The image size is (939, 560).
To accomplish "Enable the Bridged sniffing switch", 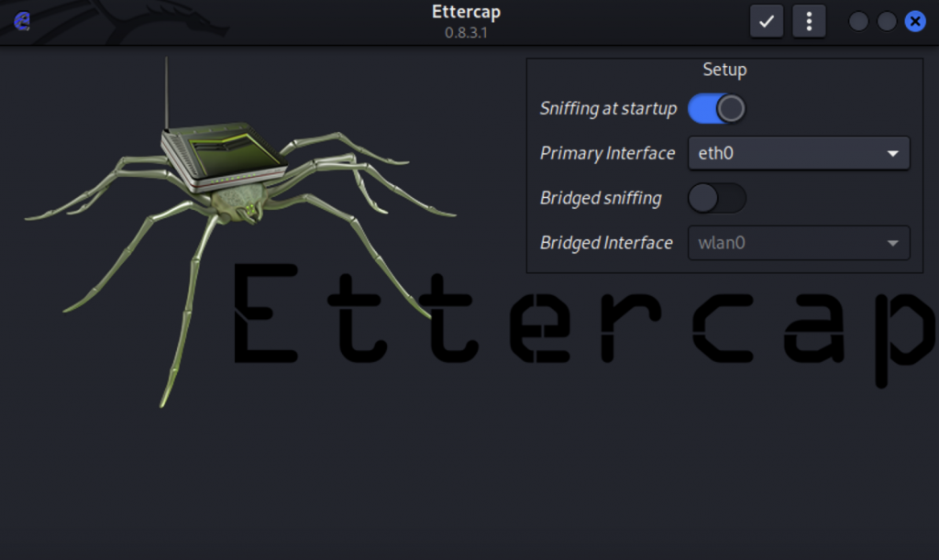I will [717, 198].
